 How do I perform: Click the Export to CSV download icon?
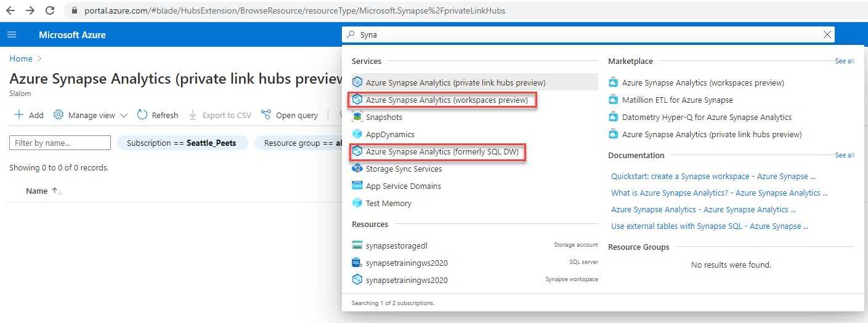[x=193, y=115]
